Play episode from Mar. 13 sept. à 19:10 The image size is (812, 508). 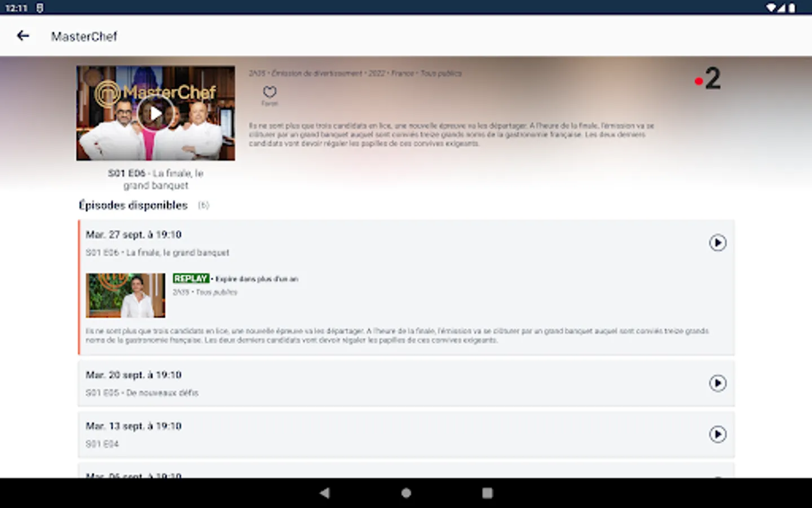coord(717,434)
